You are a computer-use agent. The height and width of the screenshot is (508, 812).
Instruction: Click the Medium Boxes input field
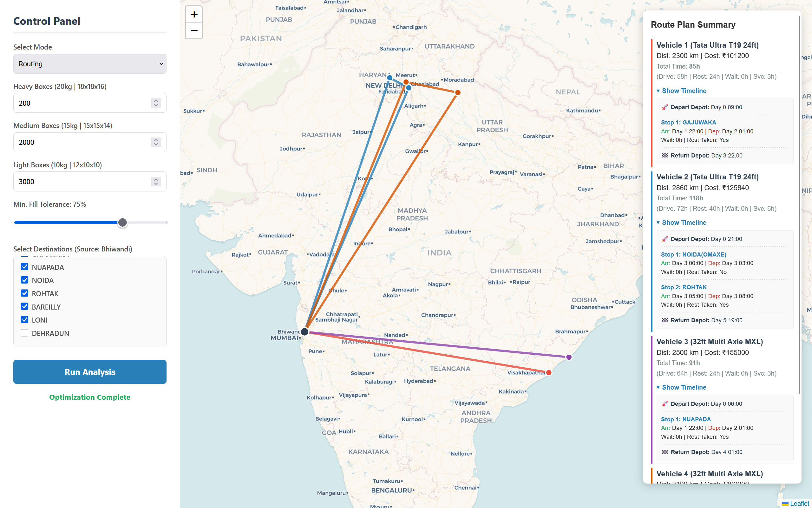pyautogui.click(x=89, y=142)
